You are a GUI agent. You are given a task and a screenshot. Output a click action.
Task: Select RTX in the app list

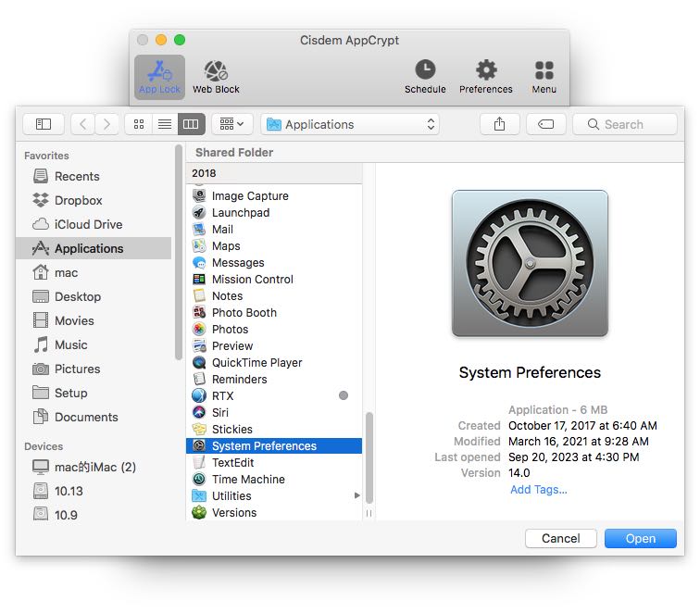pyautogui.click(x=274, y=396)
